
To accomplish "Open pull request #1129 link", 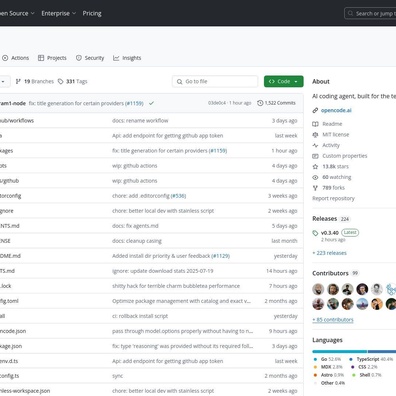I will point(221,256).
